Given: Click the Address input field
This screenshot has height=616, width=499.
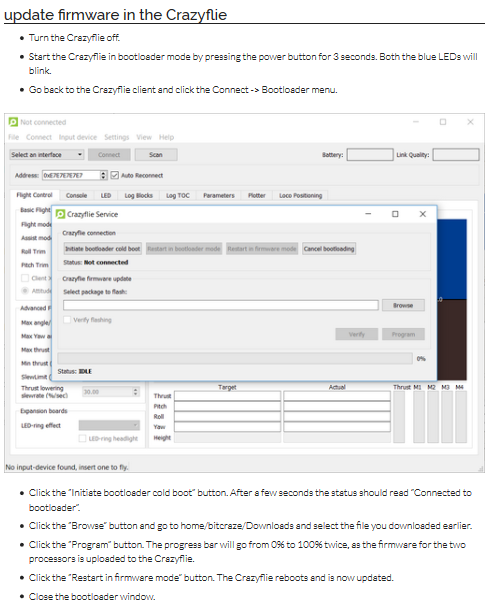Looking at the screenshot, I should [71, 175].
